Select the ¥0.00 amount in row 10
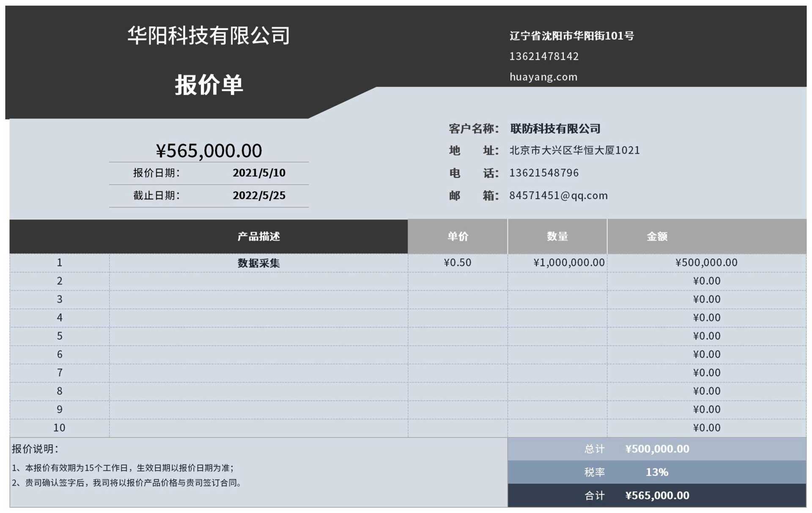 [707, 428]
